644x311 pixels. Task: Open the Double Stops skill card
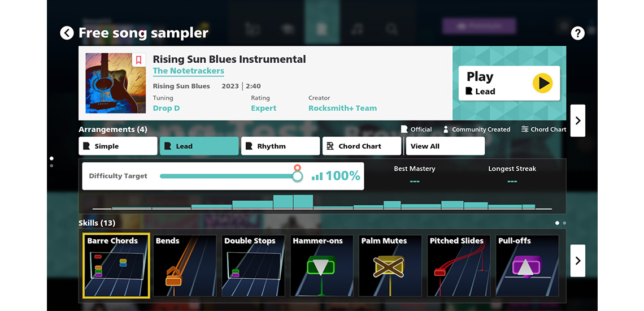tap(254, 265)
